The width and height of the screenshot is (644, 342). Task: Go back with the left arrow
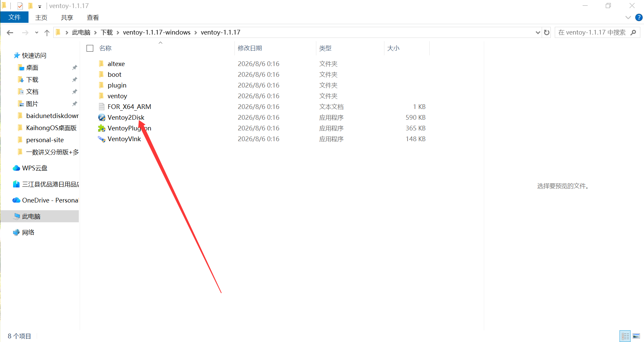(x=10, y=33)
